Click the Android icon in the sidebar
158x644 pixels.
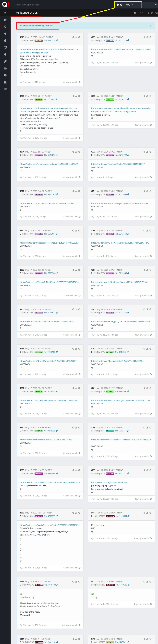tap(5, 34)
